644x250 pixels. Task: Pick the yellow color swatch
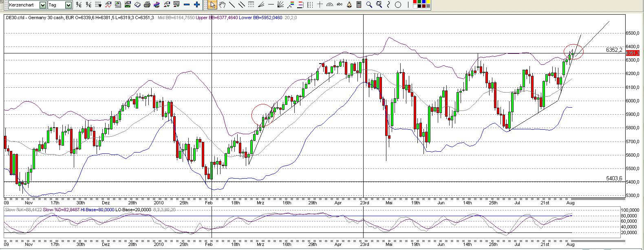point(428,2)
